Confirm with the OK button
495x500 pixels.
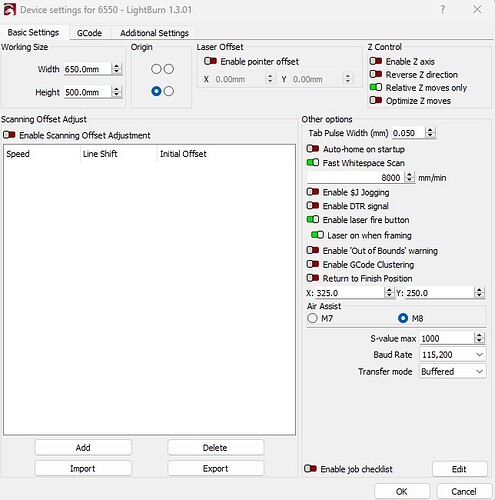tap(402, 491)
